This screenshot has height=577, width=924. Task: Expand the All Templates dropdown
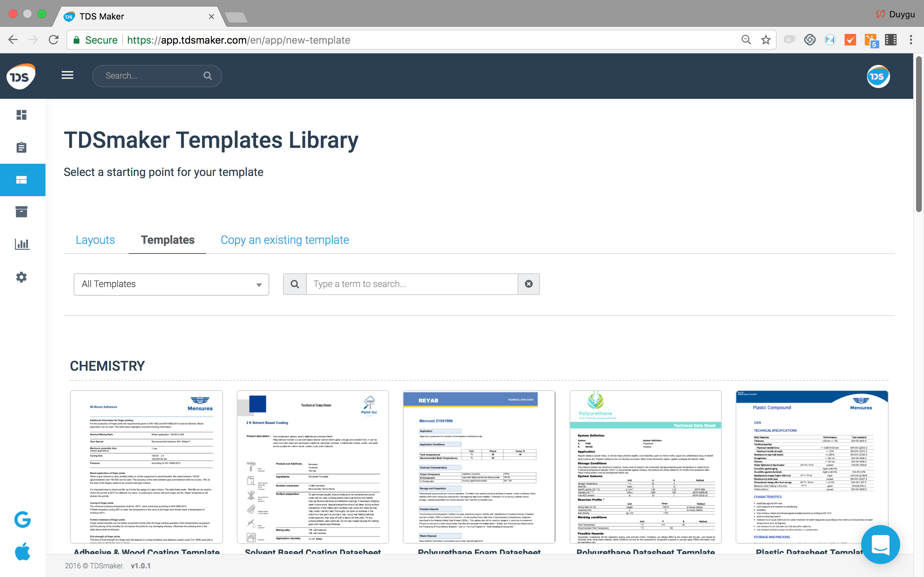click(x=171, y=284)
